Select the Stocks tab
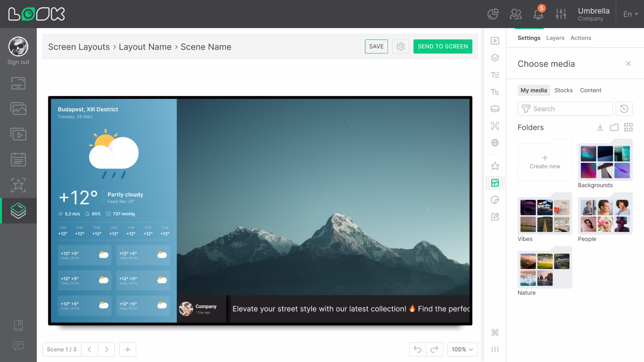 563,90
